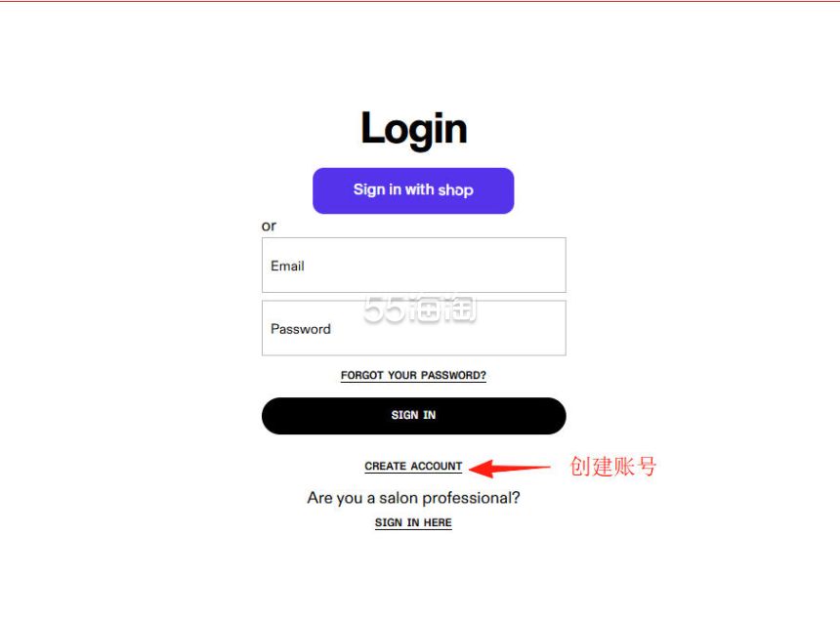Click the black Sign In button
840x619 pixels.
413,416
